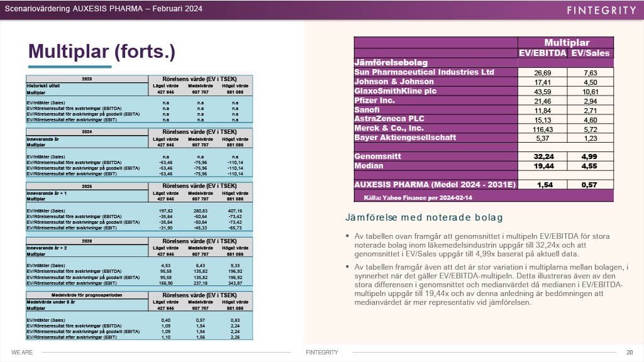Image resolution: width=644 pixels, height=362 pixels.
Task: Click the page number 20
Action: [630, 352]
